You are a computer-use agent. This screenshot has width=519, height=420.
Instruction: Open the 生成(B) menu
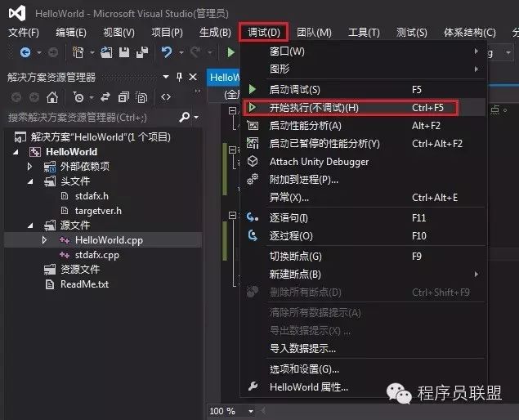click(x=215, y=33)
